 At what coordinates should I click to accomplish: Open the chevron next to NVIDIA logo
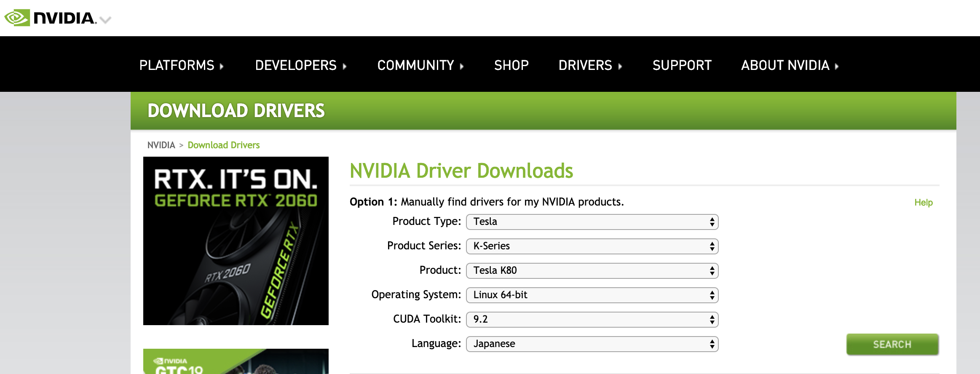pyautogui.click(x=105, y=19)
